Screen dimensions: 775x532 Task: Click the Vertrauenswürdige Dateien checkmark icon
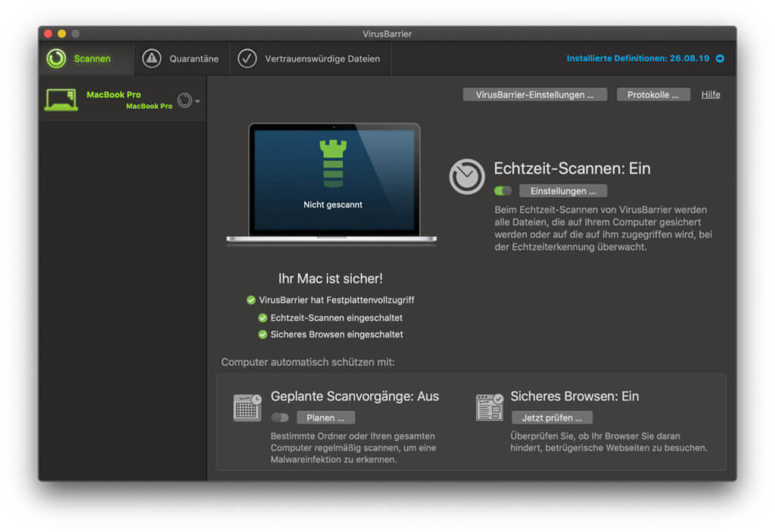(x=247, y=58)
